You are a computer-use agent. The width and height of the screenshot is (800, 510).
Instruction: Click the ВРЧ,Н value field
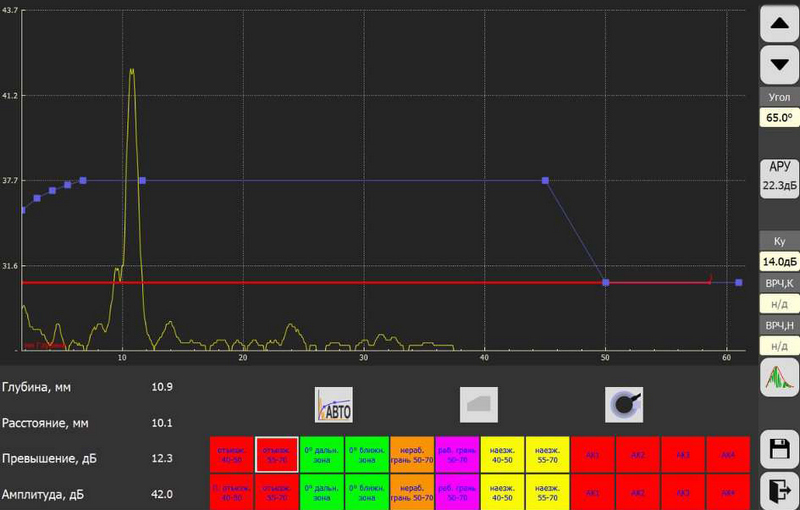778,346
